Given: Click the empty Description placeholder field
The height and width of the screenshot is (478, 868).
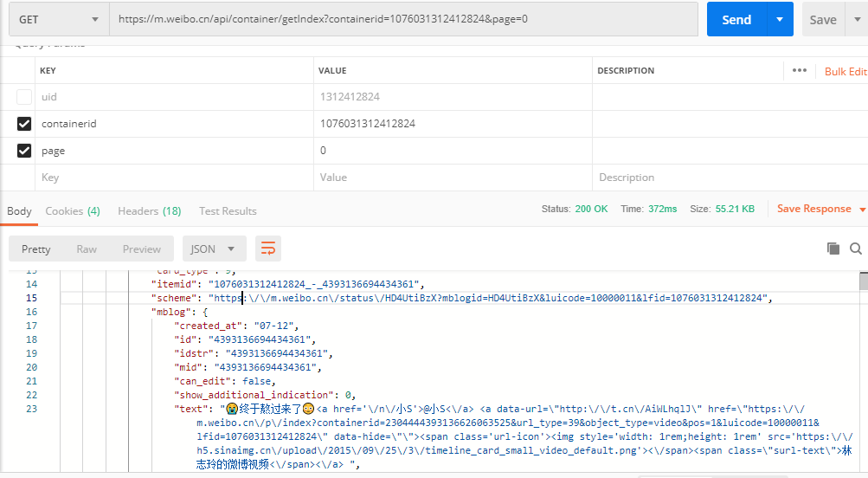Looking at the screenshot, I should pos(730,178).
